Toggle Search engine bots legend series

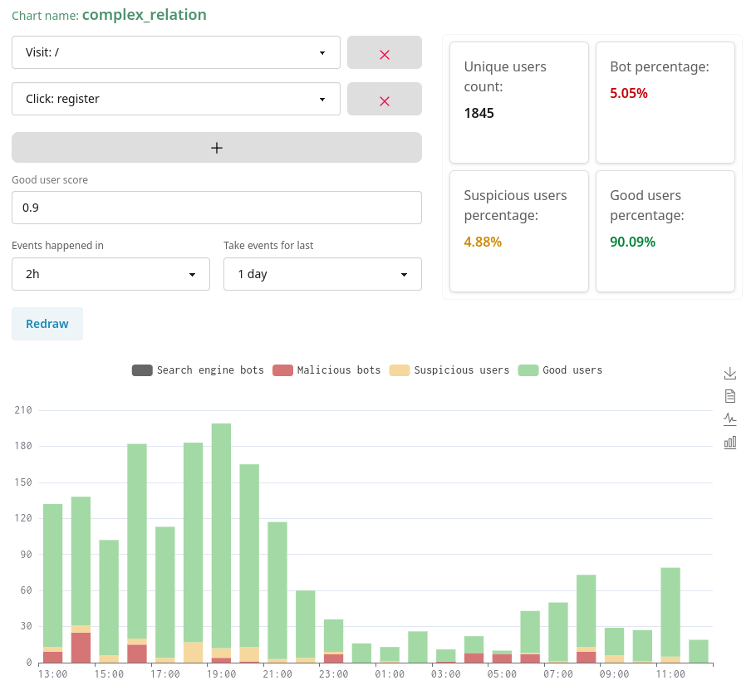click(x=198, y=370)
